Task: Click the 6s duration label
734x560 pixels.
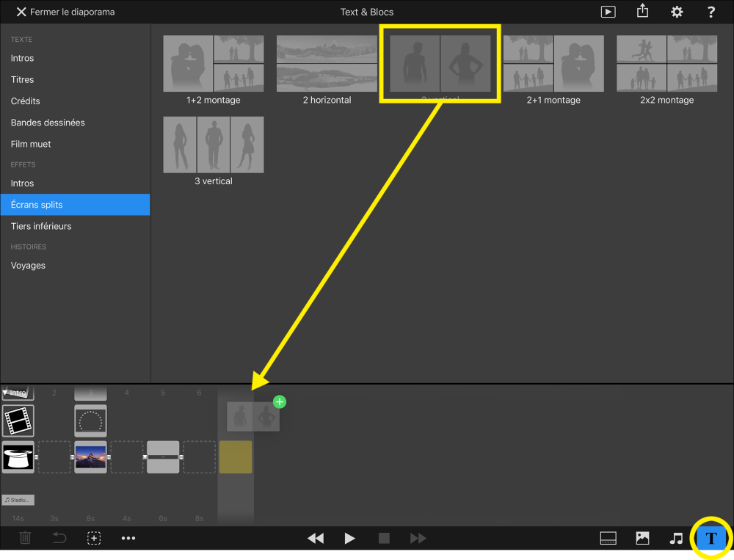Action: (x=163, y=518)
